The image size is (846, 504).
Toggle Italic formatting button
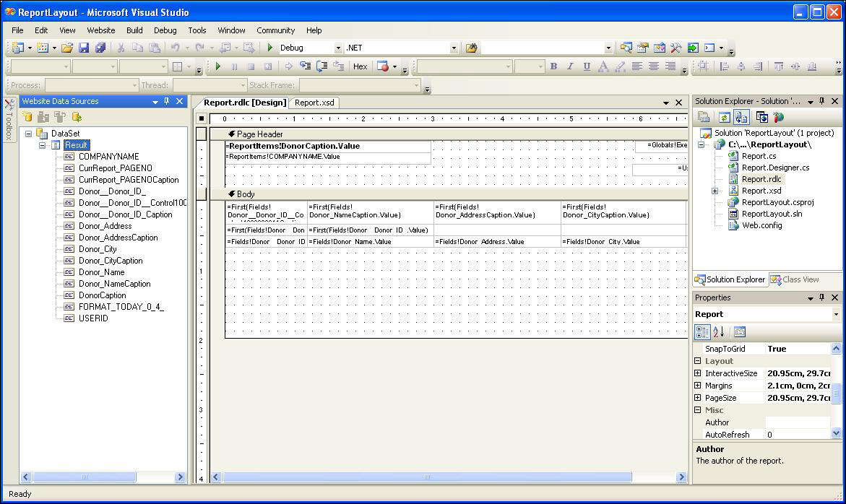[570, 66]
